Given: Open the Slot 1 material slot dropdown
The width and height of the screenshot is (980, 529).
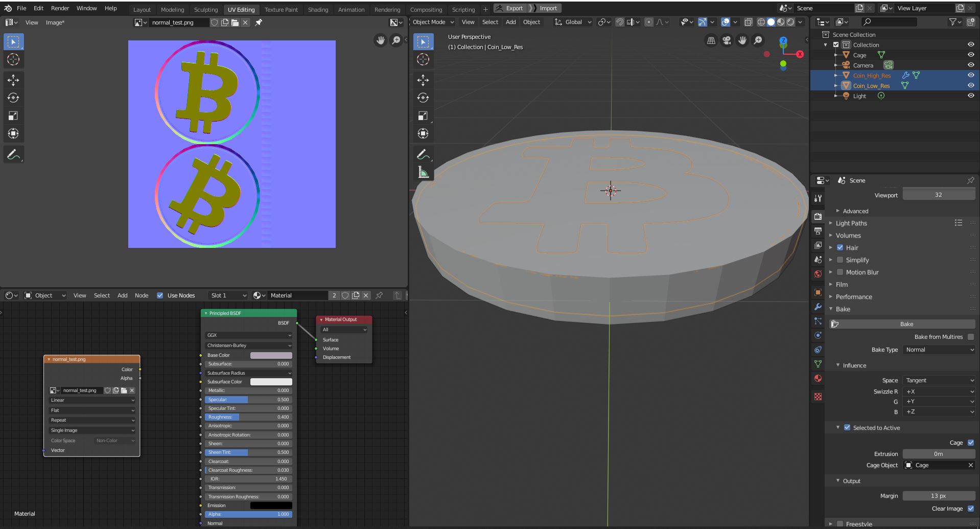Looking at the screenshot, I should point(228,295).
